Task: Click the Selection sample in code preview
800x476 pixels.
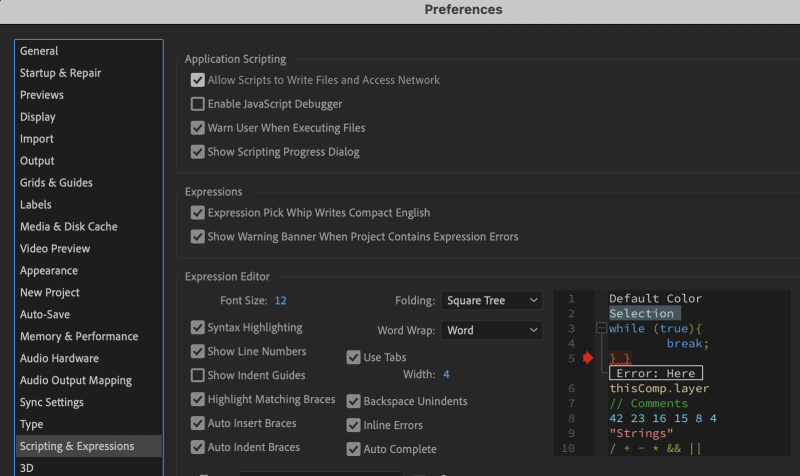Action: point(642,313)
